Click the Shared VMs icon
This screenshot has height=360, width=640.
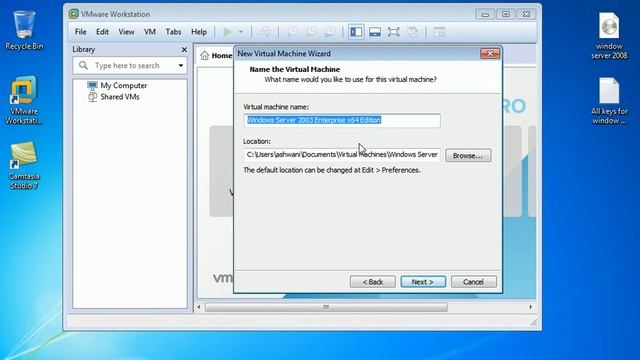click(93, 97)
